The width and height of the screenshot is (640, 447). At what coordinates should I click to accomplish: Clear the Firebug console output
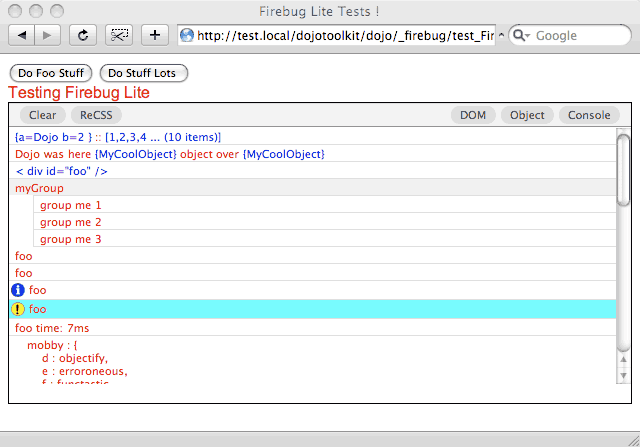[x=42, y=115]
